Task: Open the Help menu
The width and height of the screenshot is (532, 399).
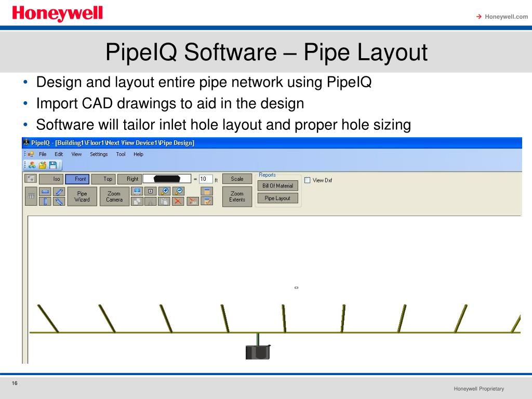Action: coord(138,154)
